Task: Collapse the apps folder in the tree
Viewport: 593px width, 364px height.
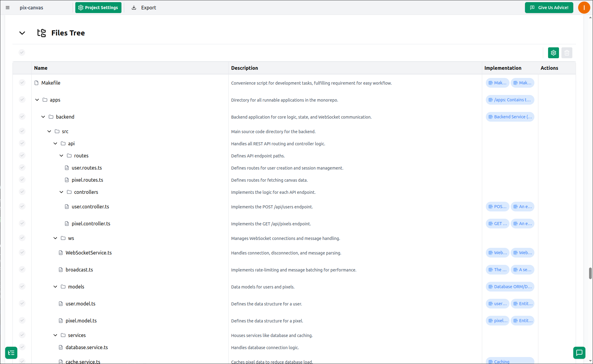Action: (x=37, y=99)
